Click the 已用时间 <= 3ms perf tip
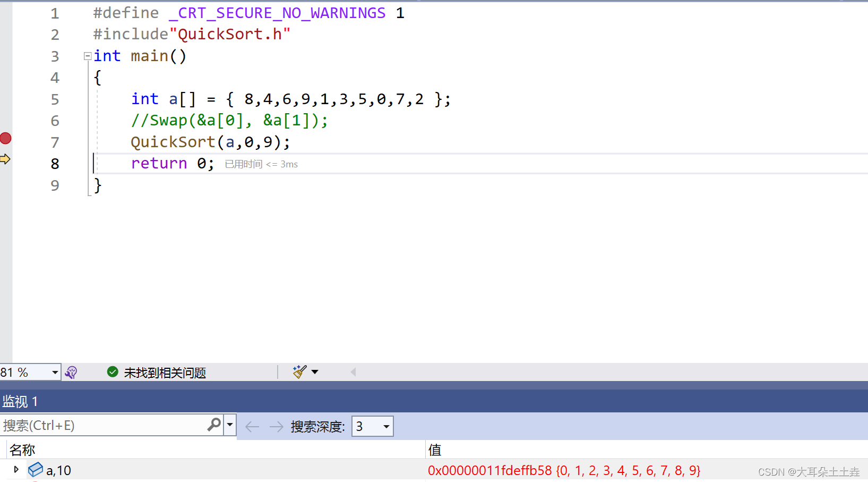Screen dimensions: 868x482 point(261,164)
